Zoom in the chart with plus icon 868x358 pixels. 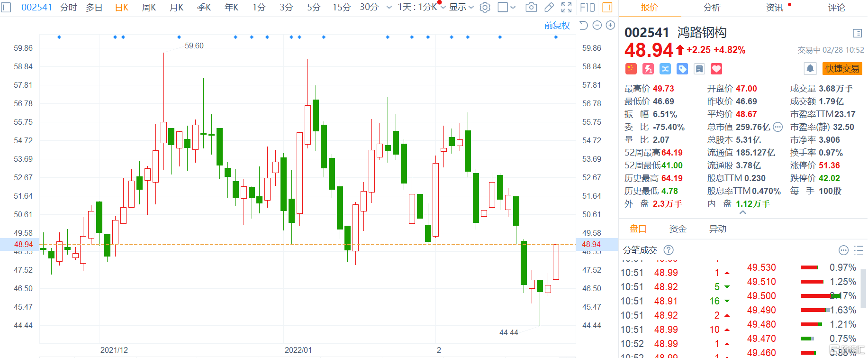pos(610,25)
